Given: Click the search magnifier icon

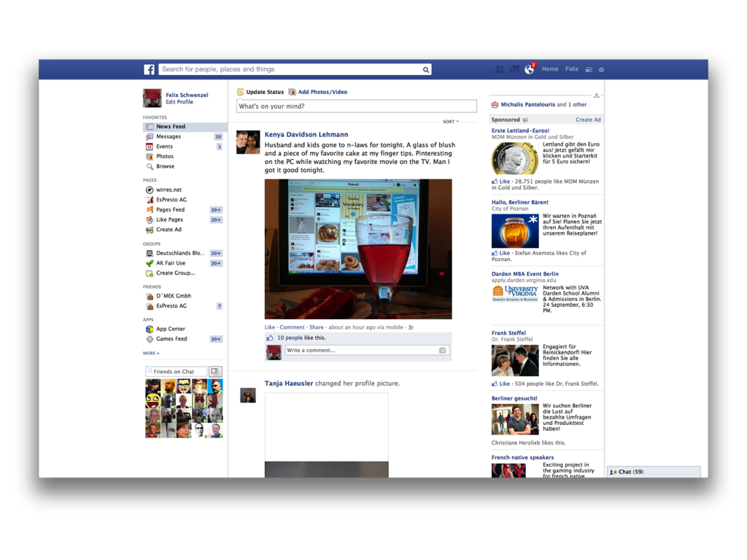Looking at the screenshot, I should (426, 70).
